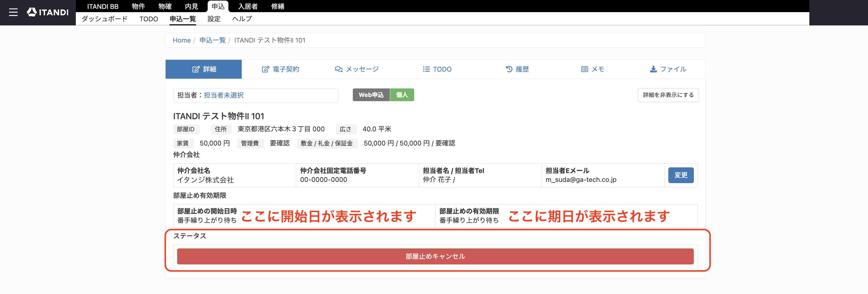Image resolution: width=868 pixels, height=294 pixels.
Task: Click the 40.0 平米 value
Action: tap(377, 129)
